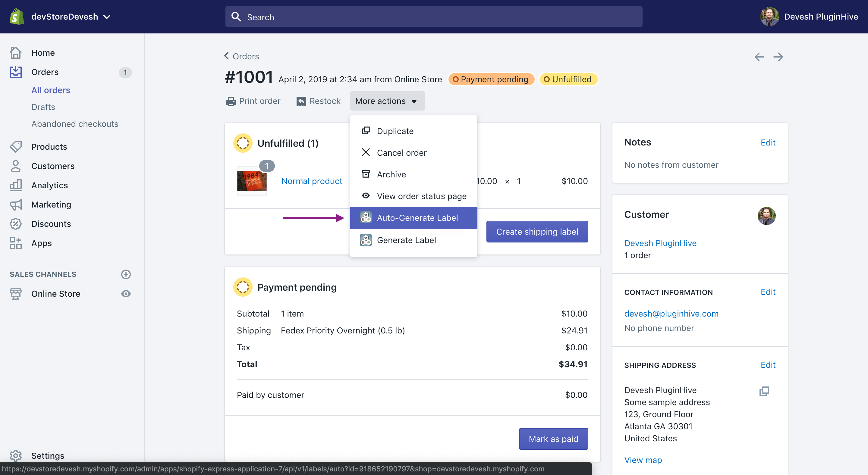This screenshot has height=475, width=868.
Task: Click the No notes from customer text
Action: pyautogui.click(x=671, y=165)
